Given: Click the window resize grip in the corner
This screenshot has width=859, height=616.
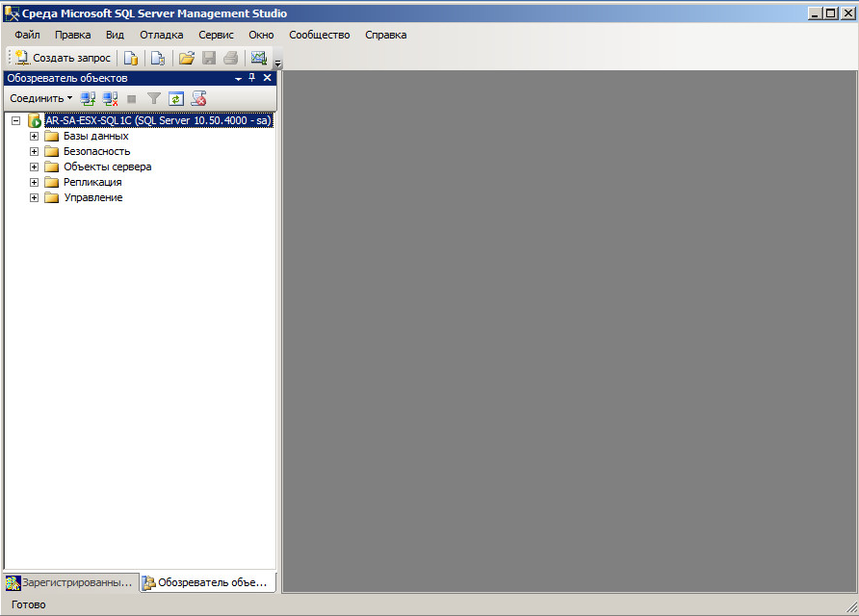Looking at the screenshot, I should pos(852,606).
